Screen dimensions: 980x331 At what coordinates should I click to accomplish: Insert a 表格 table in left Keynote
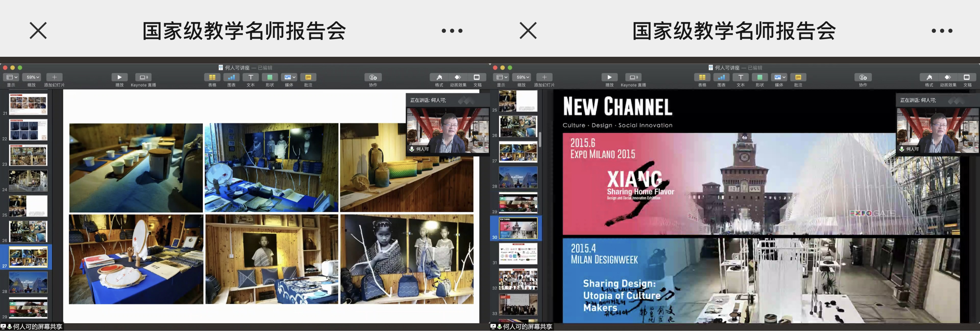coord(212,77)
